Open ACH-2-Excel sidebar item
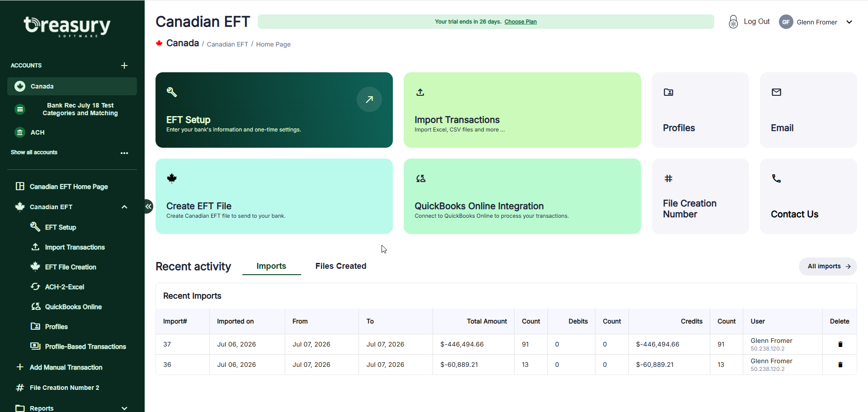 (x=65, y=287)
